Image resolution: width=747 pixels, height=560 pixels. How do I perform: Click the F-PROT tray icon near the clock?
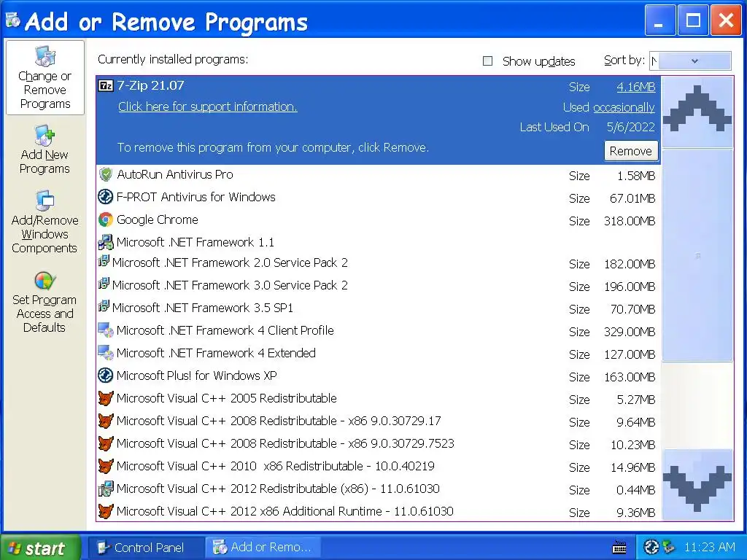tap(651, 547)
